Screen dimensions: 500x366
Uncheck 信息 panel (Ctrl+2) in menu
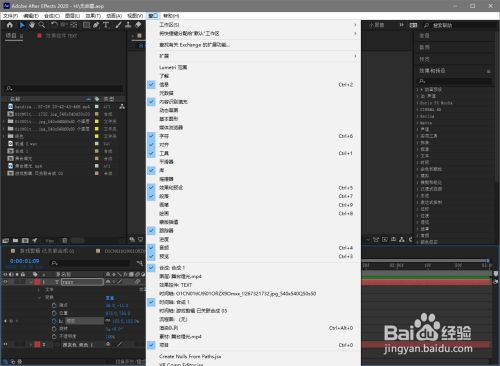coord(151,85)
